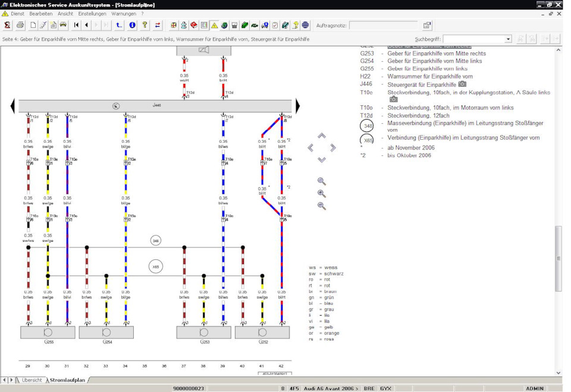Zoom in with the plus magnifier icon
Screen dimensions: 571x392
click(x=322, y=194)
